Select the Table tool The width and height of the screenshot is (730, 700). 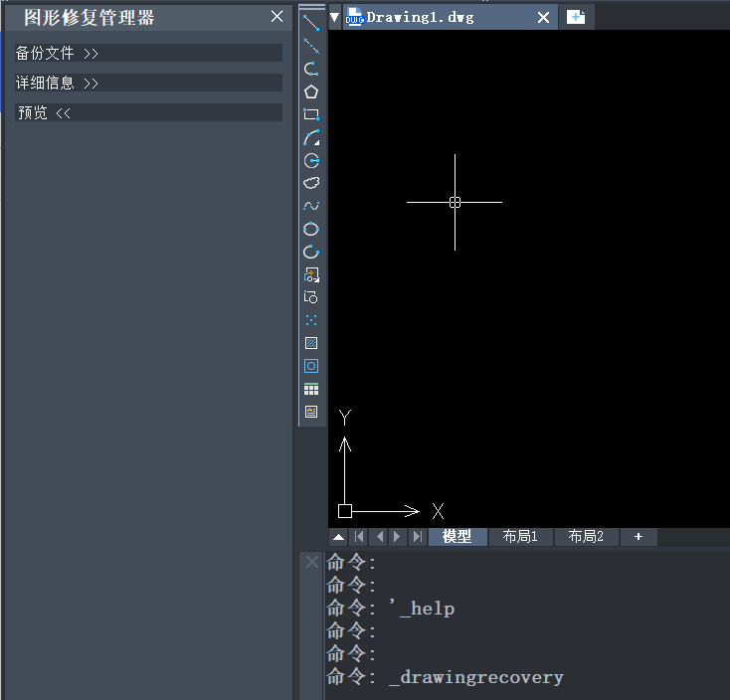pyautogui.click(x=311, y=389)
